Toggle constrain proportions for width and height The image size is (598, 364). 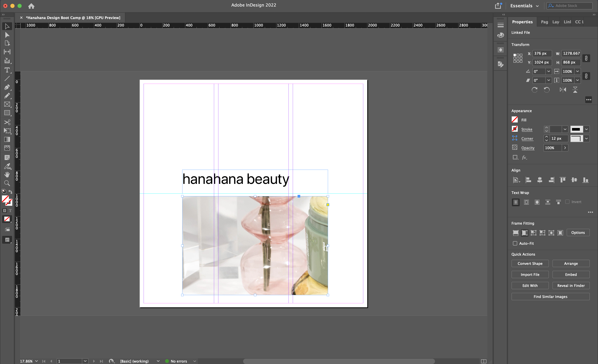pos(586,58)
